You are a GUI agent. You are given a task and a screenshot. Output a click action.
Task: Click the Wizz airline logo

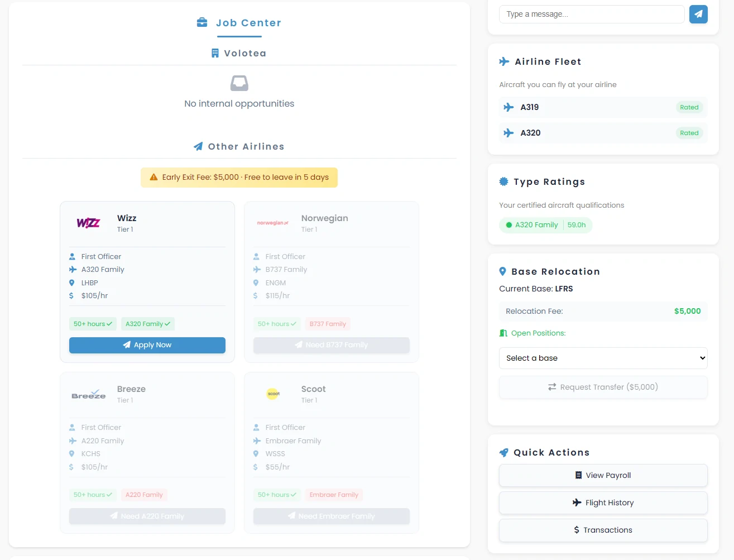click(88, 223)
